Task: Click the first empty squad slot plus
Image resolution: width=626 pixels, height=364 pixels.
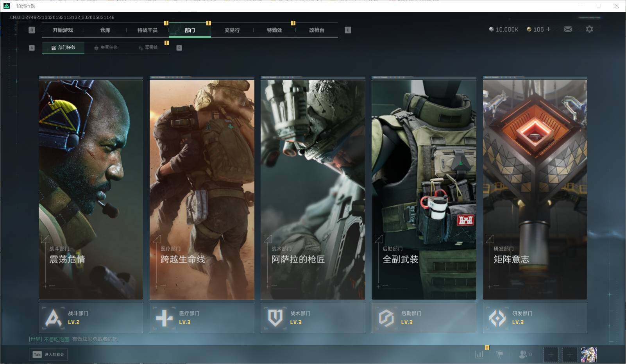Action: tap(551, 355)
